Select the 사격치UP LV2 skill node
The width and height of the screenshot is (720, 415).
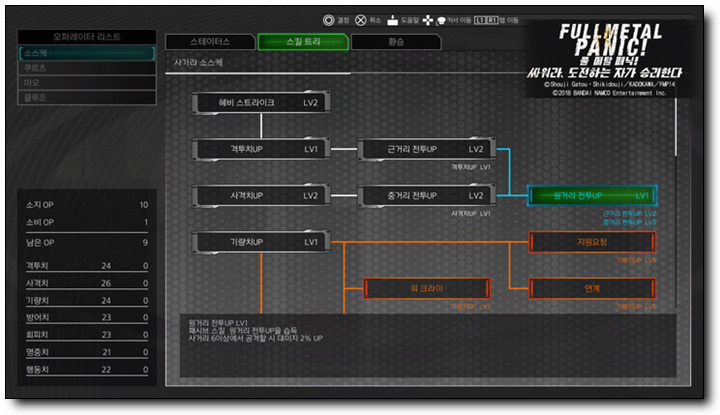tap(261, 196)
